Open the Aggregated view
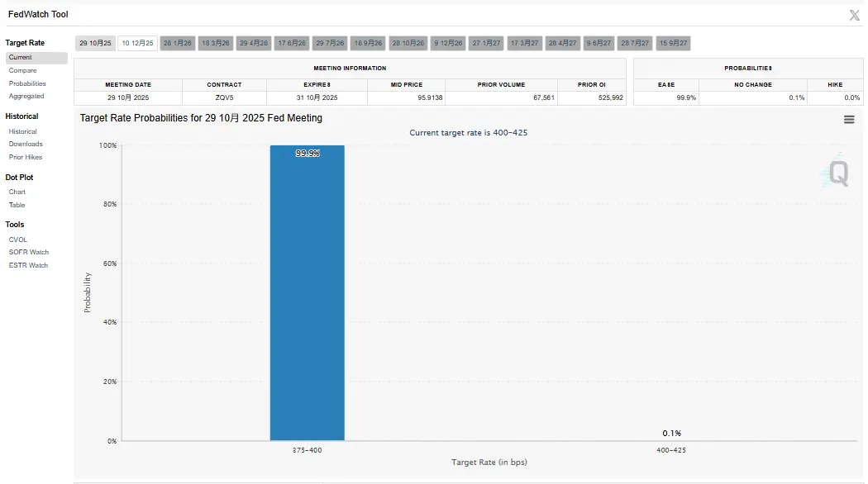Image resolution: width=868 pixels, height=484 pixels. click(26, 97)
